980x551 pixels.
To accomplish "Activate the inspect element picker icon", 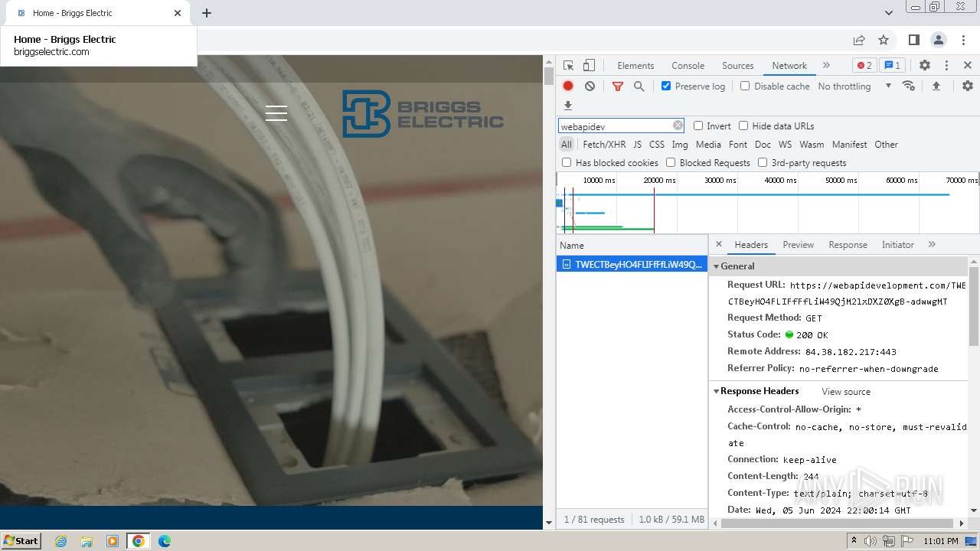I will [x=568, y=66].
